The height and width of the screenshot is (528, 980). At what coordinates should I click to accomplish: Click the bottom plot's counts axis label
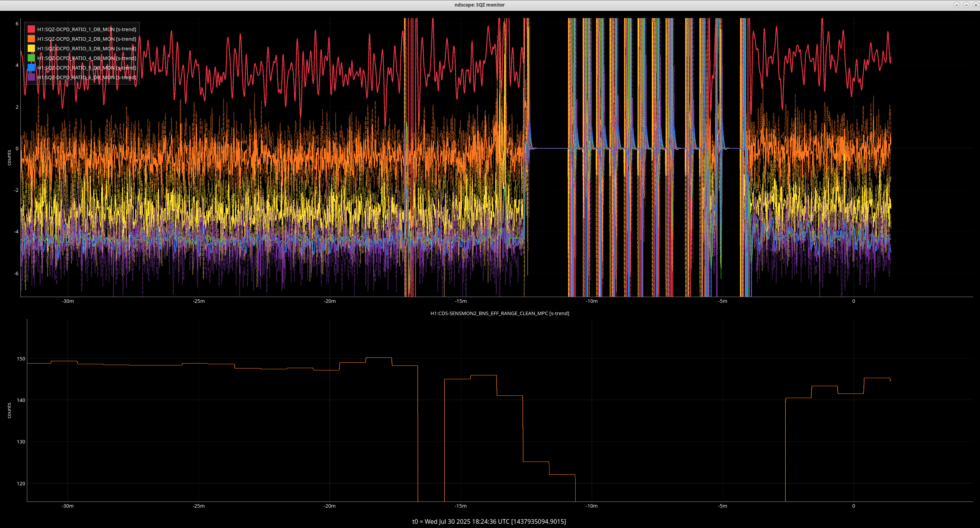[x=9, y=410]
